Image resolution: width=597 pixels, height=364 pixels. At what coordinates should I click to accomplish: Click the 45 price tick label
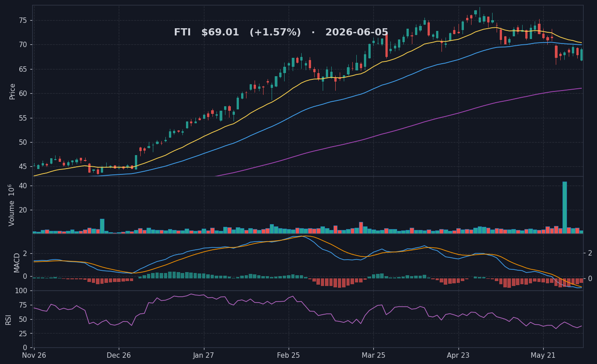pos(23,167)
